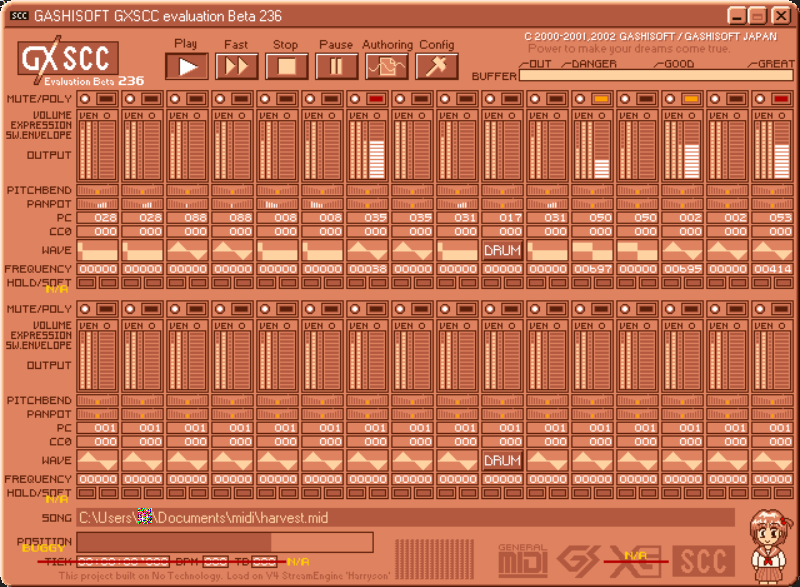Click the striped level meter beside the position bar

(434, 558)
